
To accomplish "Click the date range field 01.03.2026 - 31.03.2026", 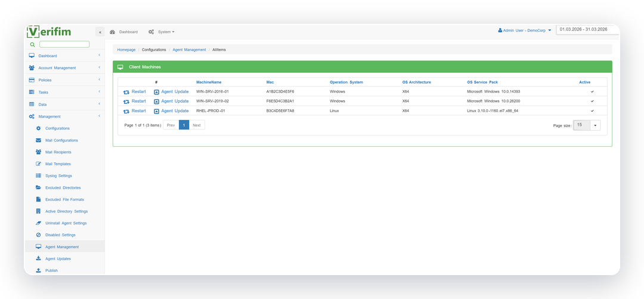I will 587,29.
